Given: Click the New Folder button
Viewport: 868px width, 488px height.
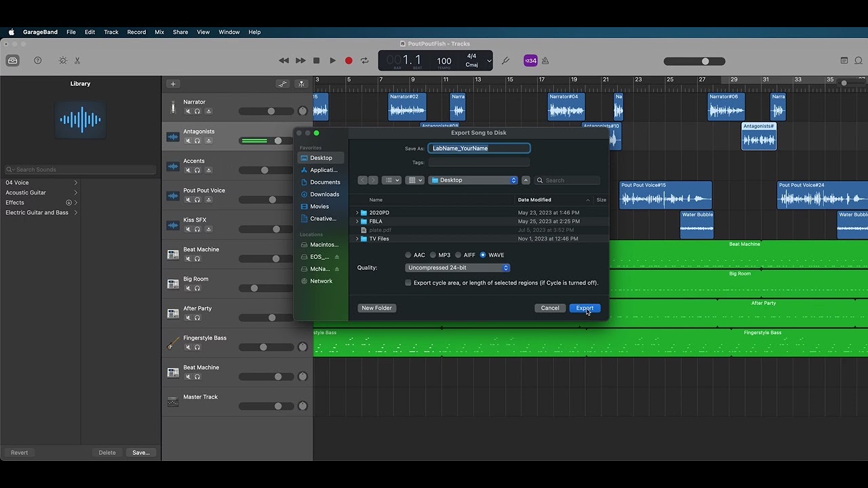Looking at the screenshot, I should click(x=376, y=308).
